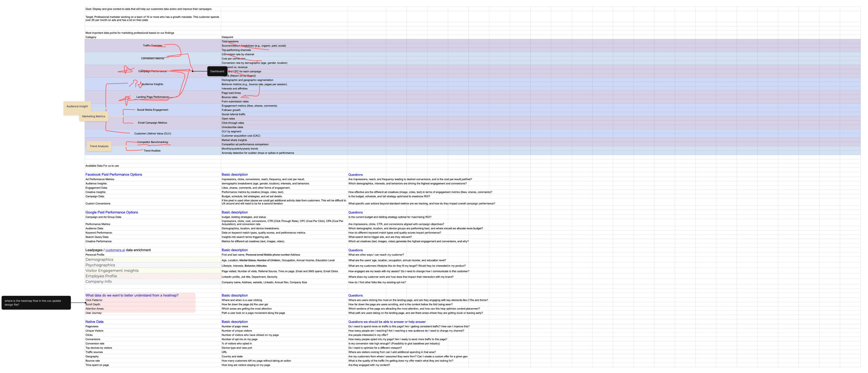Click the black connector dot left of Dashboard
The image size is (868, 373).
(192, 71)
